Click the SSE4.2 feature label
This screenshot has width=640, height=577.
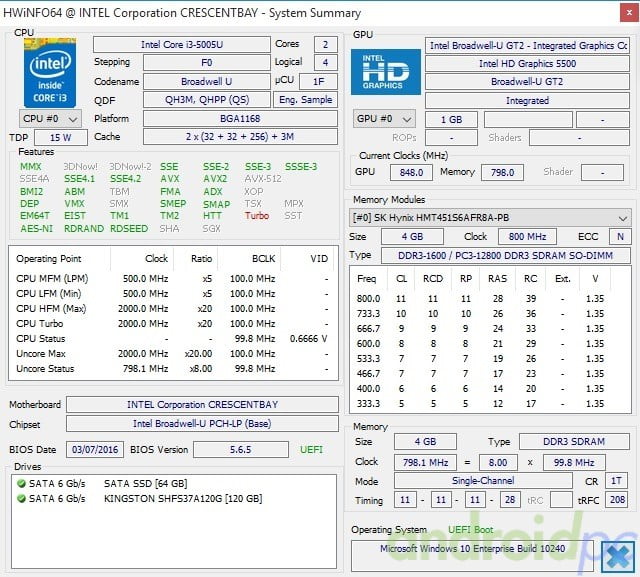[x=125, y=179]
